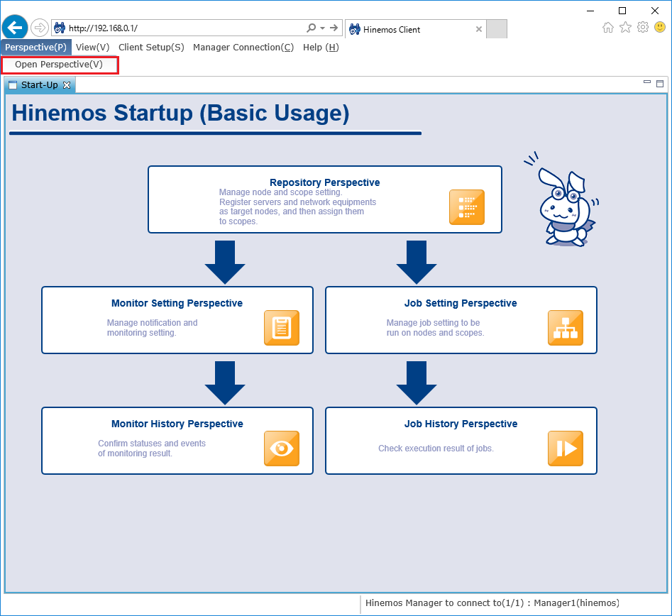
Task: Open the Job Setting Perspective link
Action: click(461, 303)
